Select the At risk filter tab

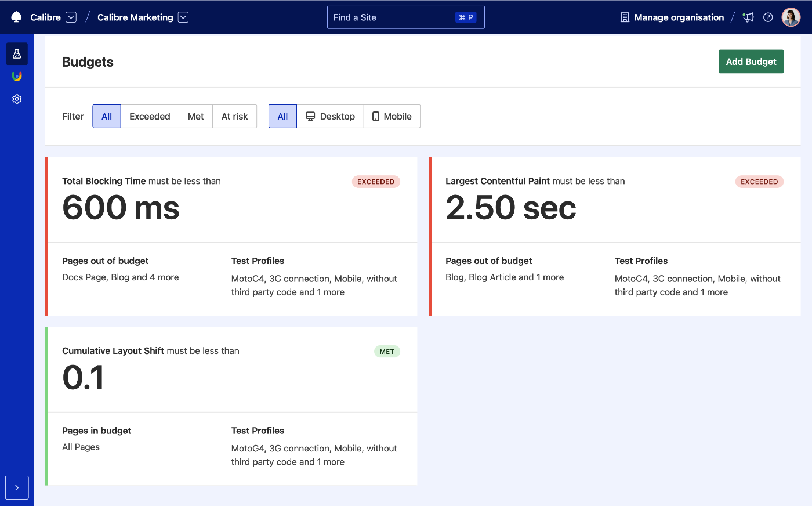pyautogui.click(x=234, y=116)
